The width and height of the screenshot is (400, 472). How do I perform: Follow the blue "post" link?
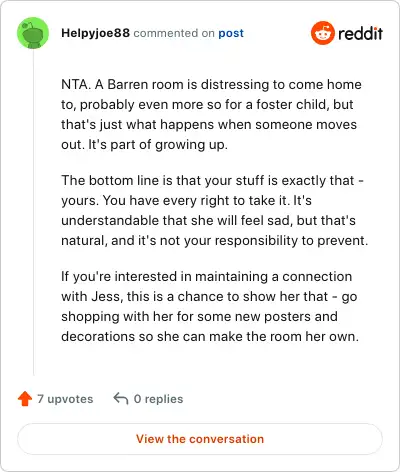[x=231, y=33]
